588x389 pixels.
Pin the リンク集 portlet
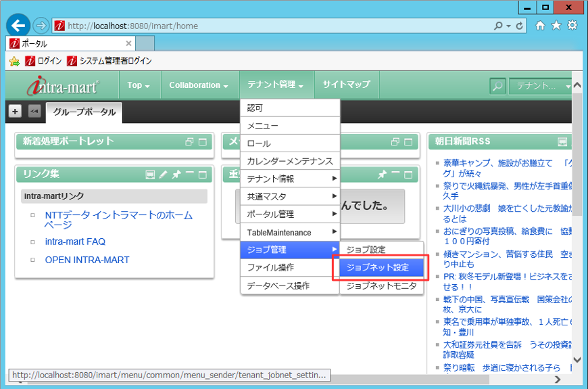(176, 175)
